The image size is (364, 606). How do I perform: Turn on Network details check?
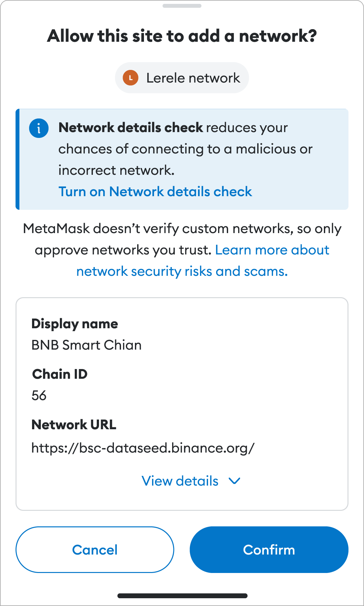tap(155, 192)
